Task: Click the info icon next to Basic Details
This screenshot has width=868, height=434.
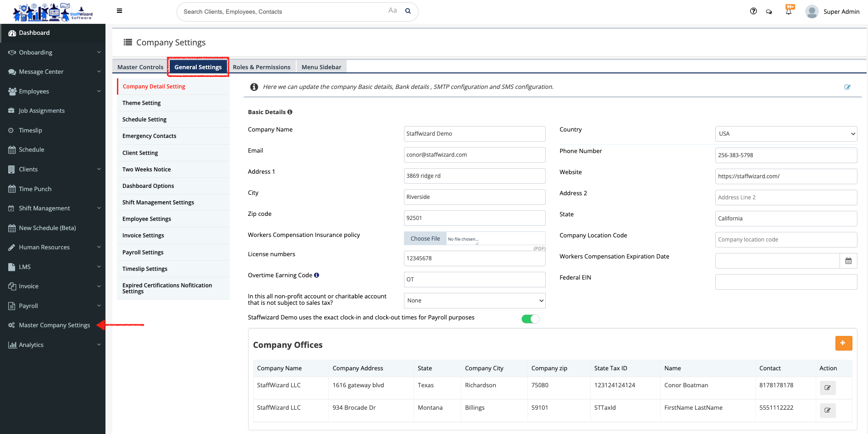Action: (290, 112)
